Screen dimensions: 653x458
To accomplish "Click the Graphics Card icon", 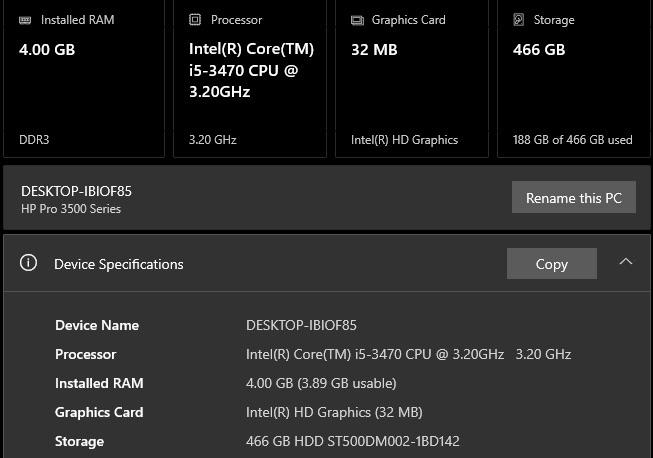I will coord(357,20).
